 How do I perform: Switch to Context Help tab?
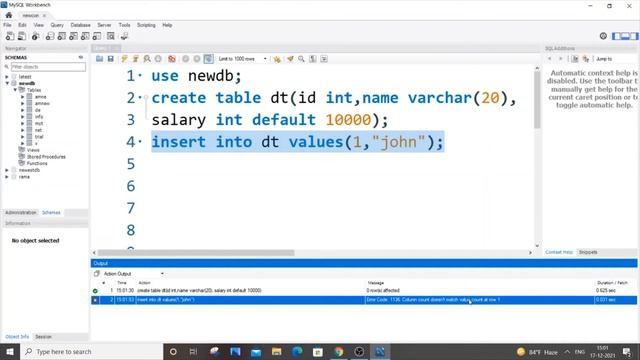559,252
